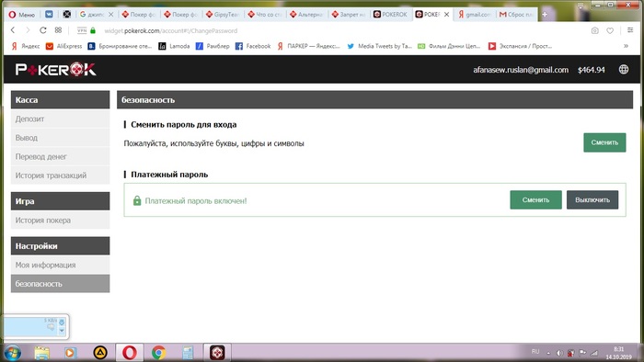Screen dimensions: 644x362
Task: Open Google Chrome from the taskbar
Action: (158, 353)
